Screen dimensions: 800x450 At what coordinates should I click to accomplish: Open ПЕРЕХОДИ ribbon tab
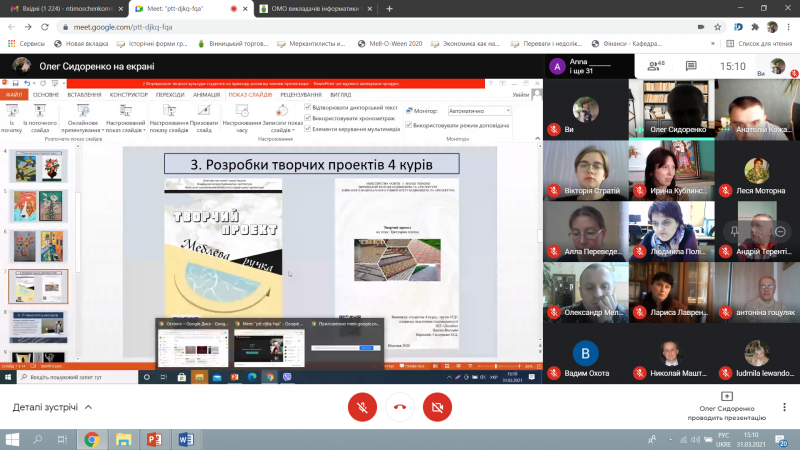click(170, 95)
